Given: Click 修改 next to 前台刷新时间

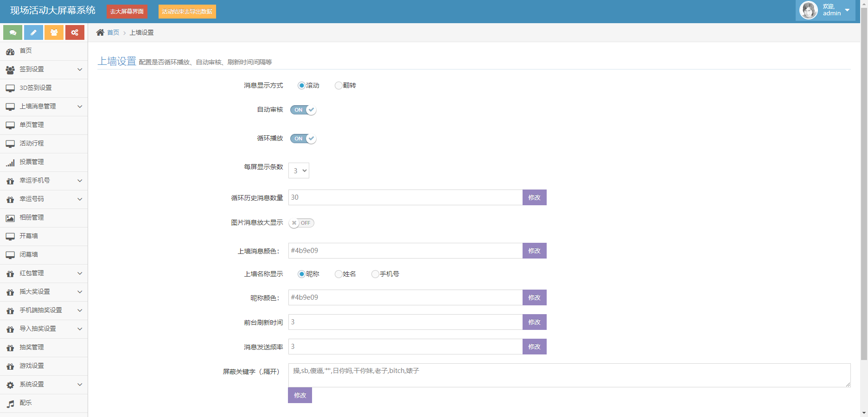Looking at the screenshot, I should point(534,322).
